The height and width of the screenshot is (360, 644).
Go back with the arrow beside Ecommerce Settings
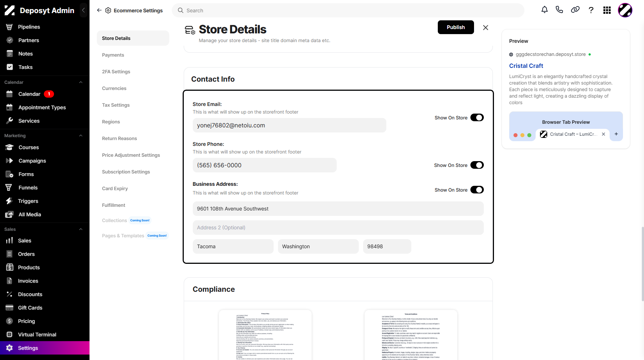point(99,11)
